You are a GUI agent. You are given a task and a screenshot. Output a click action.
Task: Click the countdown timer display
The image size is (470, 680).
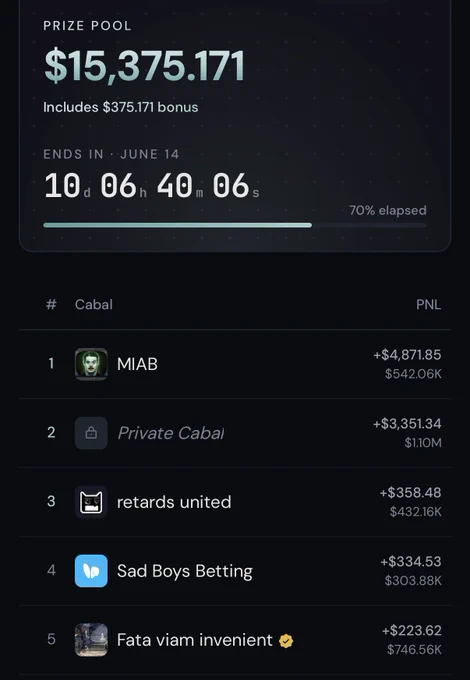coord(151,186)
